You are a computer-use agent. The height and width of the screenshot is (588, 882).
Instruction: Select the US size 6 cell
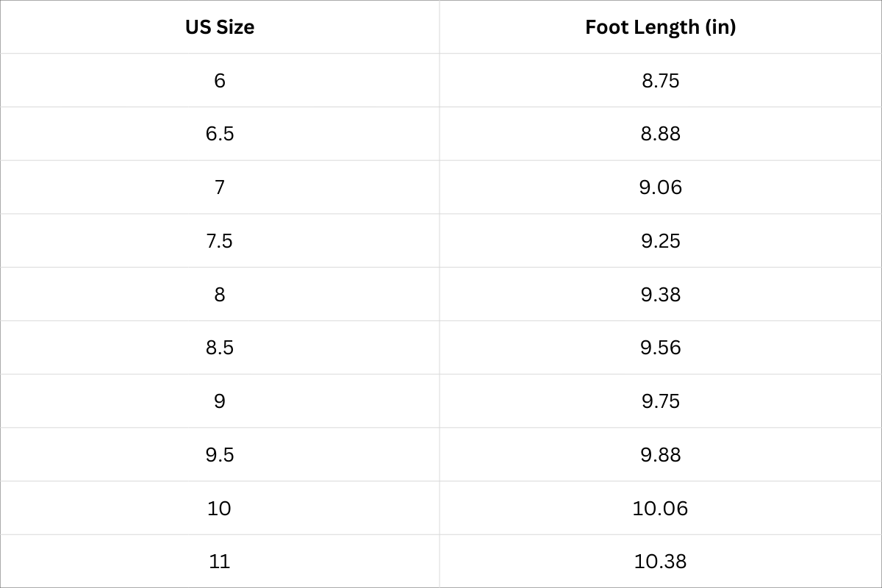[x=220, y=80]
